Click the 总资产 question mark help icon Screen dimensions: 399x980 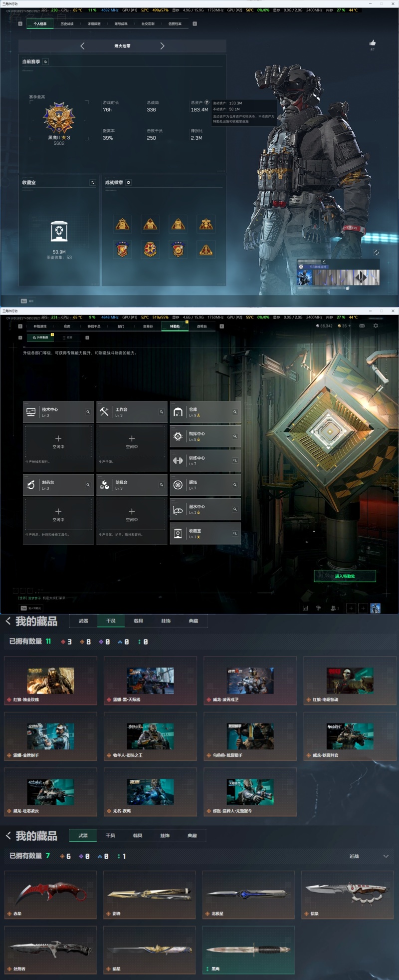coord(206,102)
